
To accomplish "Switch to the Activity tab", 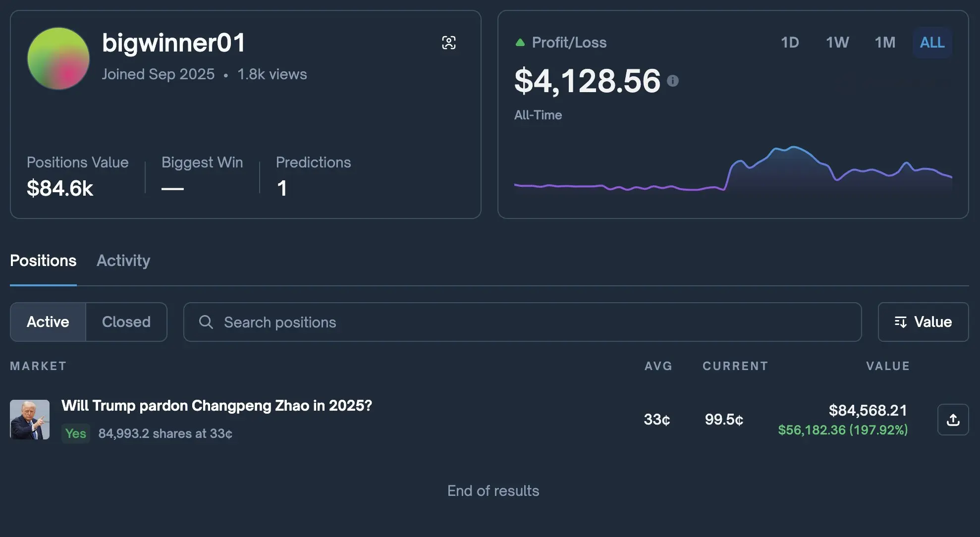I will (123, 261).
